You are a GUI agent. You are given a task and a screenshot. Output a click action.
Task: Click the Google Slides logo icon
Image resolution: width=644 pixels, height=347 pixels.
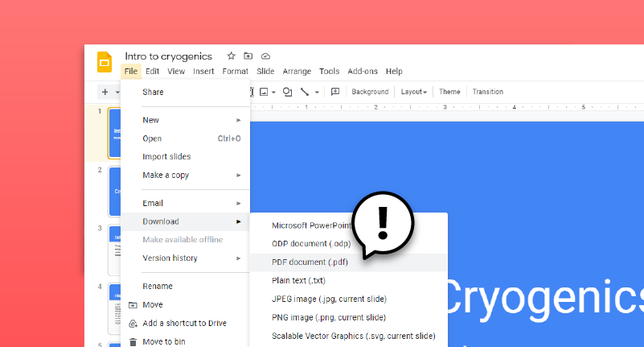click(105, 63)
